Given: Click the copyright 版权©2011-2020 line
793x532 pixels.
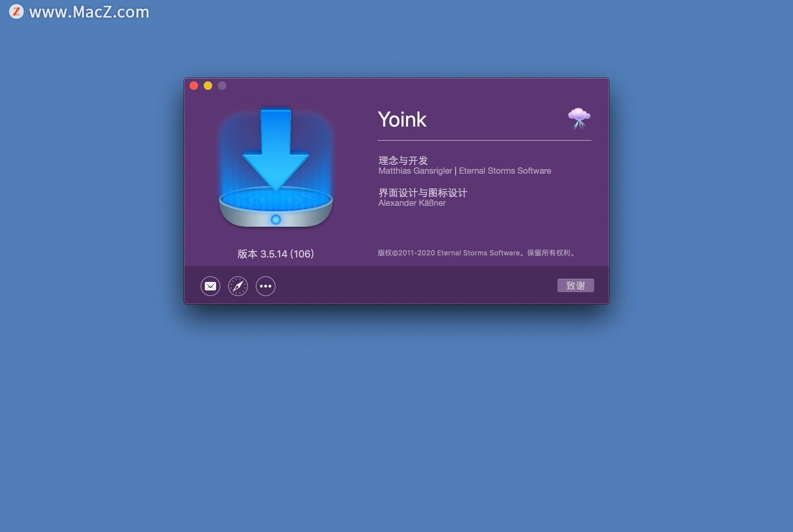Looking at the screenshot, I should click(x=477, y=253).
